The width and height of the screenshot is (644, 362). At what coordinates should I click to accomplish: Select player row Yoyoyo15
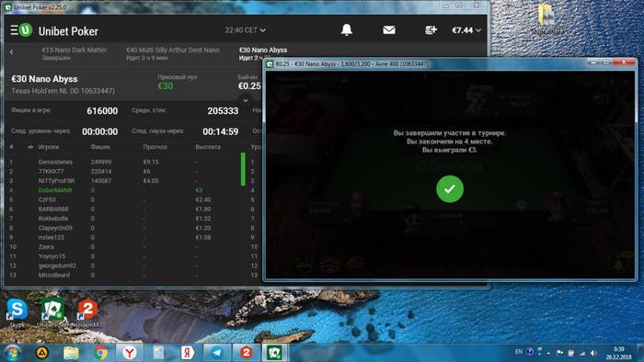(x=123, y=256)
